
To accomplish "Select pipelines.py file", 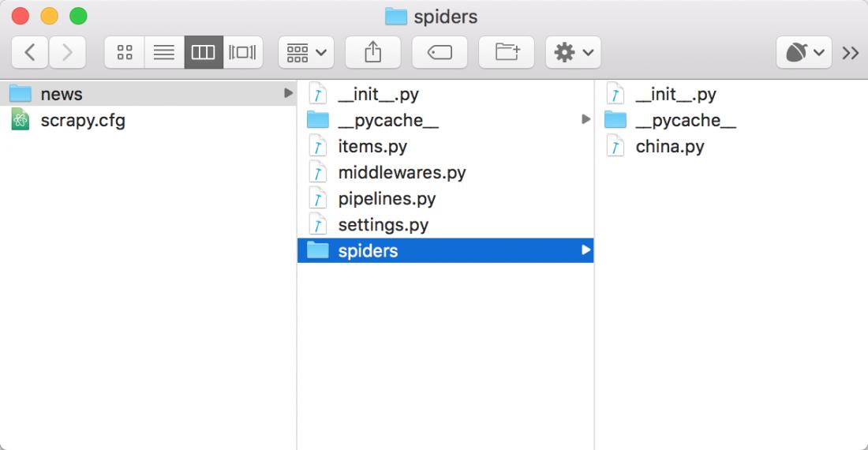I will point(445,198).
